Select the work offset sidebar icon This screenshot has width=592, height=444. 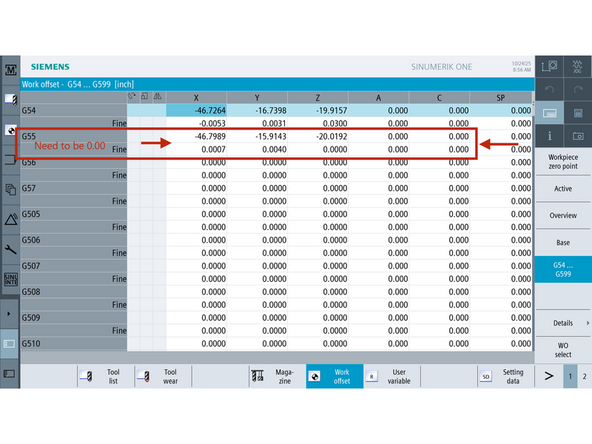11,131
